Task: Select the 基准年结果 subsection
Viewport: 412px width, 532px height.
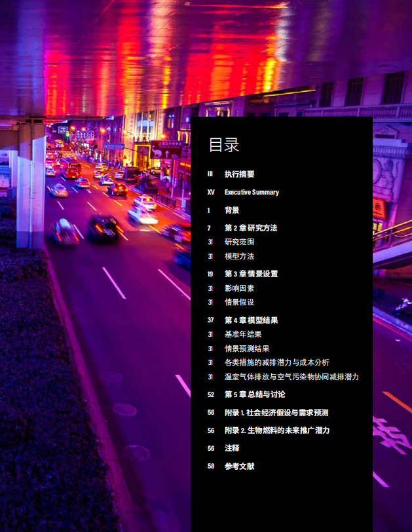Action: [243, 334]
